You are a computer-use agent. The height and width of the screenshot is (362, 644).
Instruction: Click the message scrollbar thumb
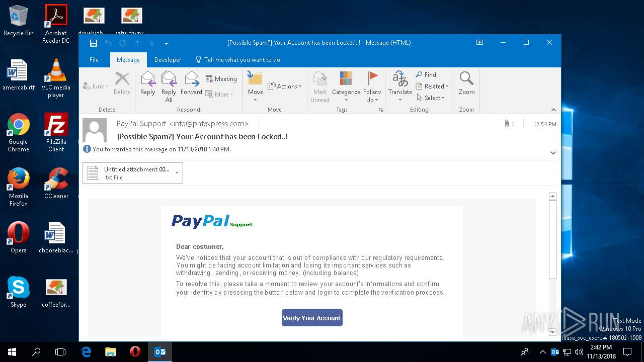click(552, 240)
